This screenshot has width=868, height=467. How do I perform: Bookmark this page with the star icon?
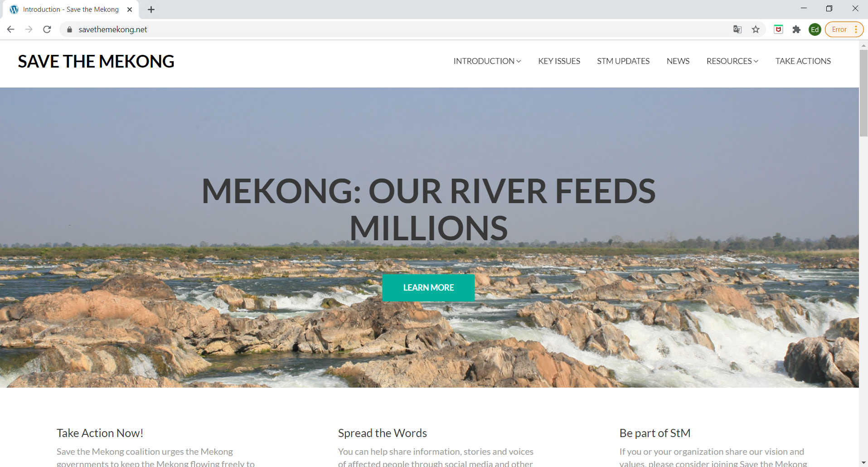756,29
